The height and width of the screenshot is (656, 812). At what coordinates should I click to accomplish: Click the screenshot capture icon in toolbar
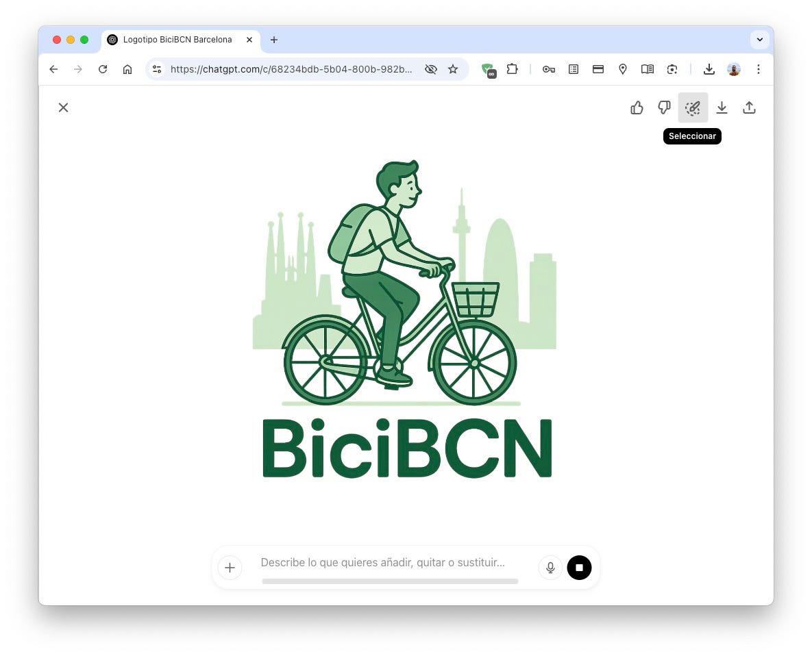pyautogui.click(x=672, y=69)
